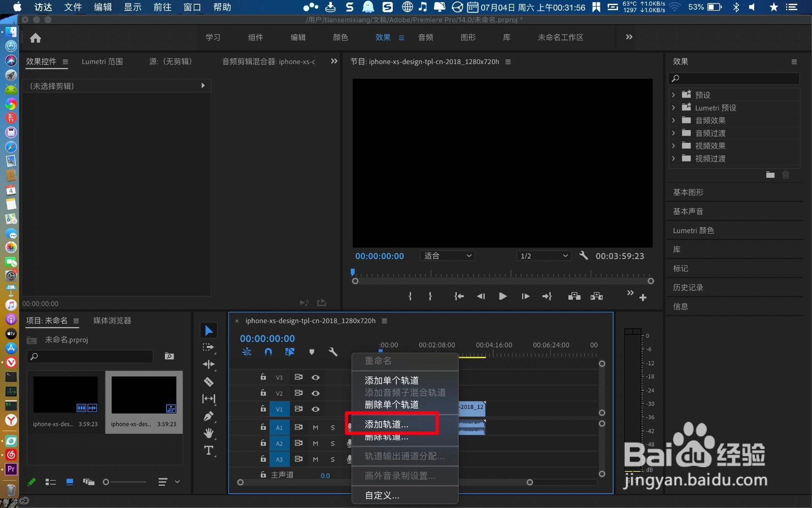This screenshot has height=508, width=812.
Task: Toggle V2 track output eye
Action: [316, 393]
